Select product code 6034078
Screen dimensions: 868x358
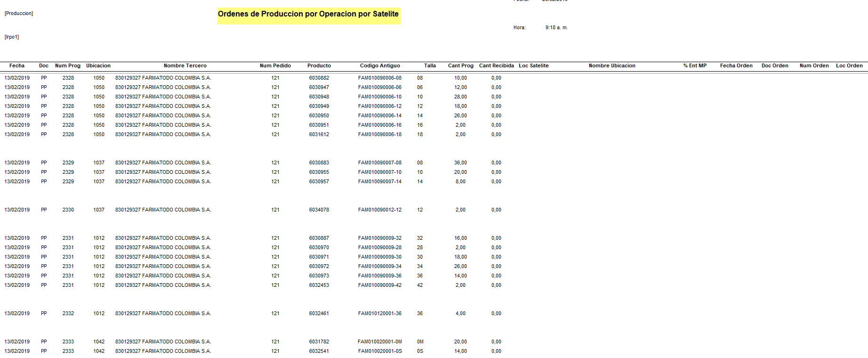319,210
